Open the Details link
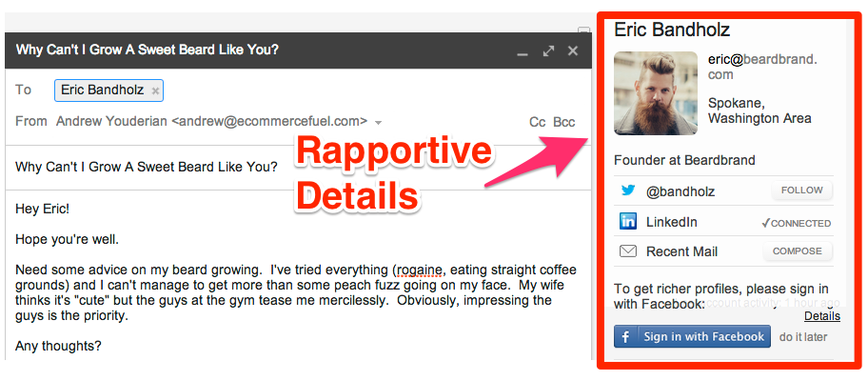 click(x=821, y=316)
